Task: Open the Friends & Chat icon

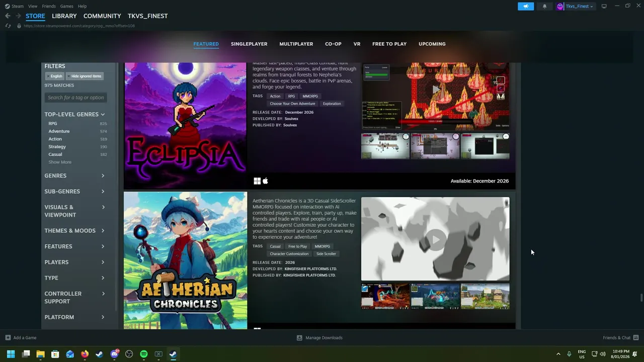Action: tap(635, 338)
